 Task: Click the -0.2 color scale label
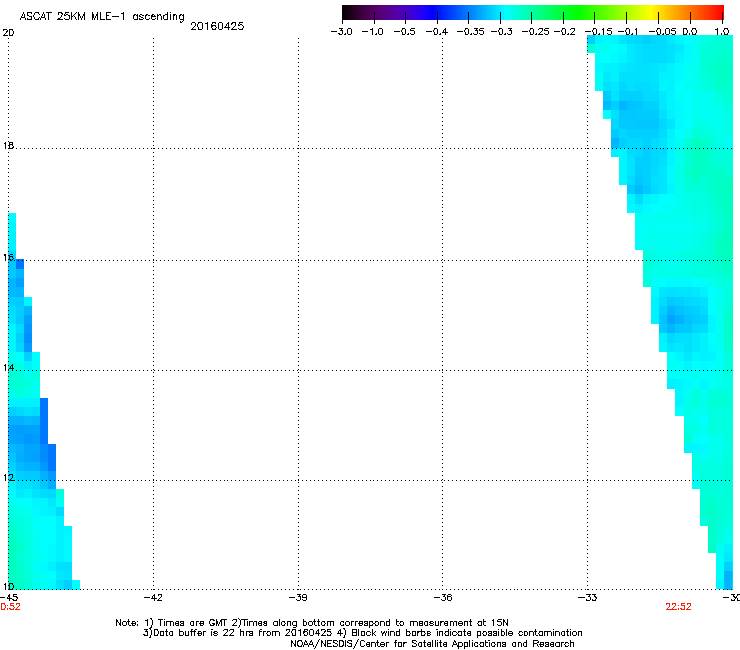564,32
